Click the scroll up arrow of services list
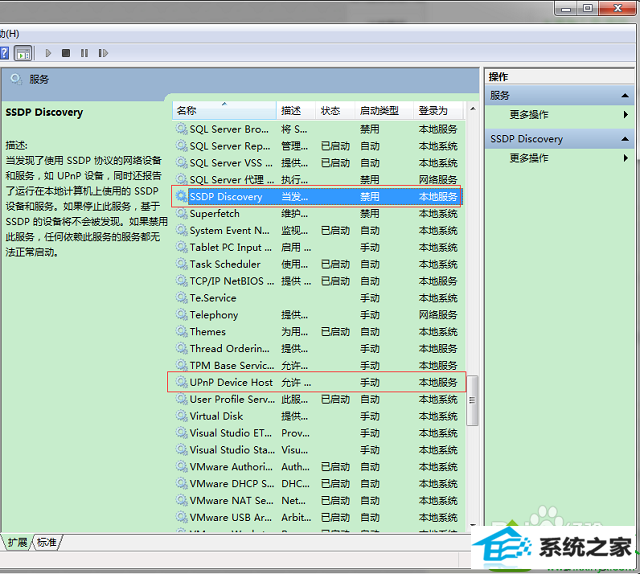Screen dimensions: 640x574 [473, 109]
